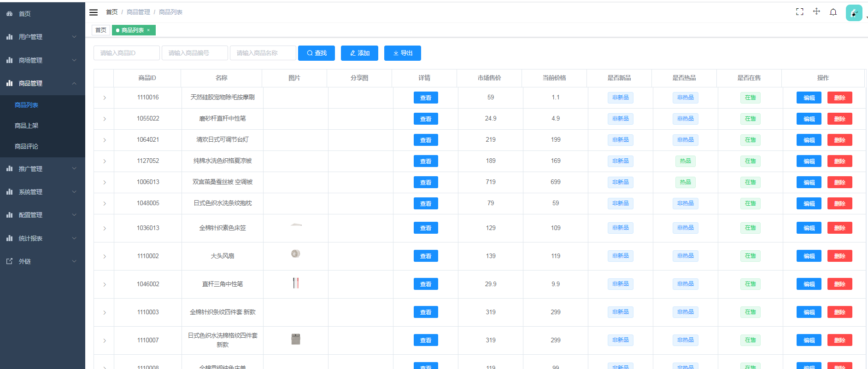Click the 当前价格 column header
The width and height of the screenshot is (868, 369).
coord(554,78)
